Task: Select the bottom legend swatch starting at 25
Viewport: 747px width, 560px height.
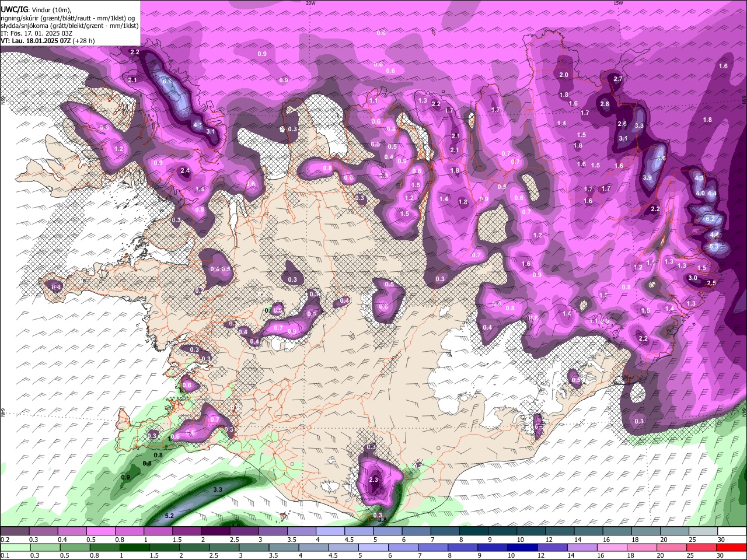Action: (x=702, y=547)
